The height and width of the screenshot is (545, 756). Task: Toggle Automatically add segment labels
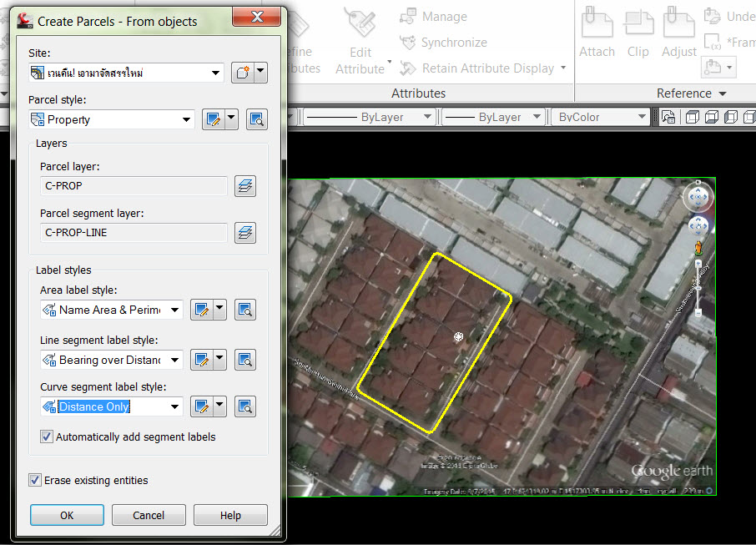click(x=46, y=437)
